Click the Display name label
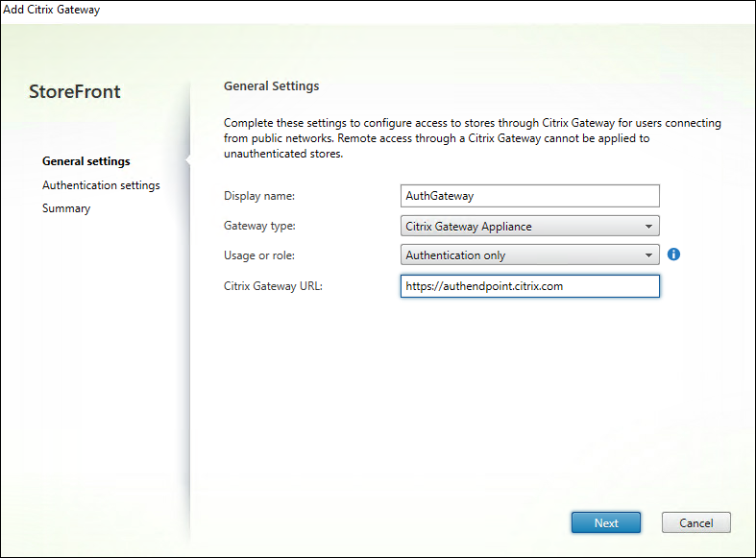 coord(259,196)
